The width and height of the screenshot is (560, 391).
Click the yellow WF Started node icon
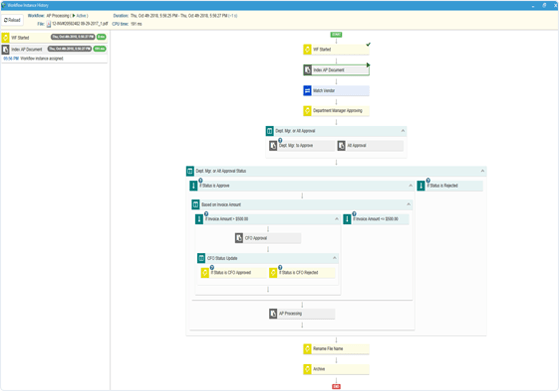(x=308, y=49)
